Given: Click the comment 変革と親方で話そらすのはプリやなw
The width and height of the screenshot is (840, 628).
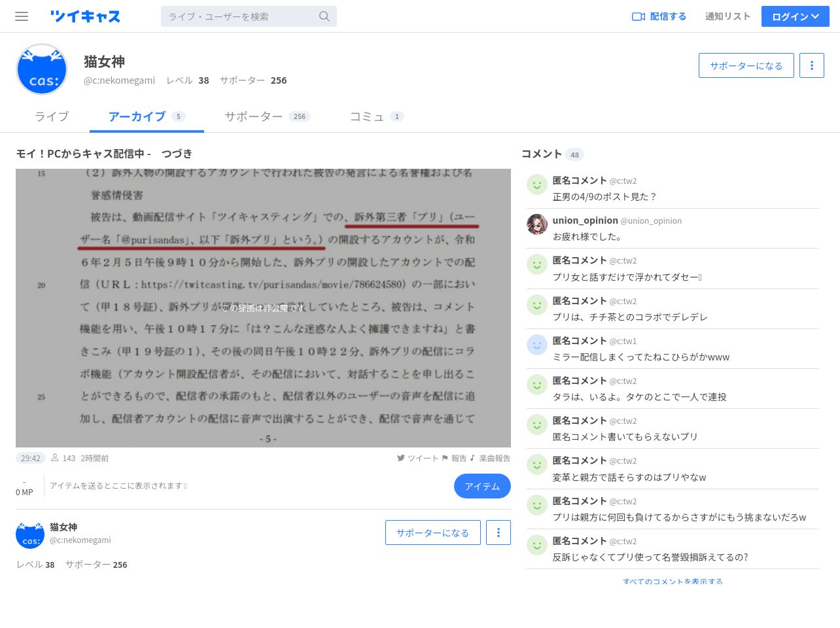Looking at the screenshot, I should (629, 477).
